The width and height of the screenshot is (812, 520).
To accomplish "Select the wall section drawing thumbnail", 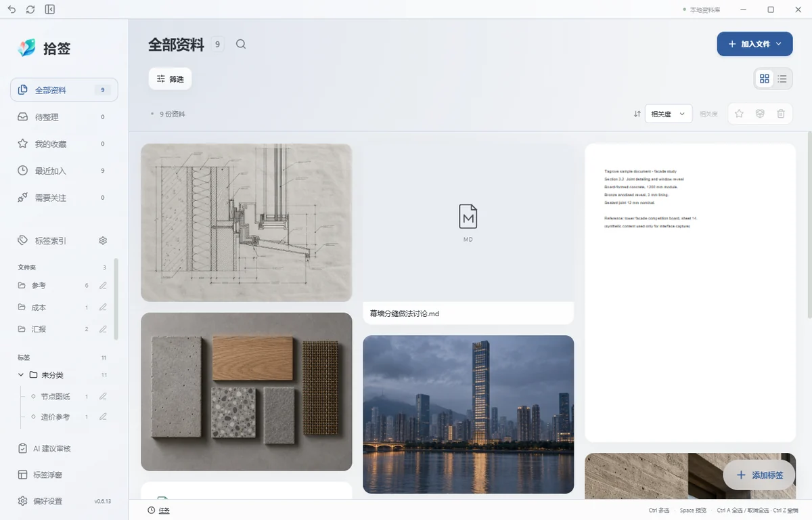I will coord(246,223).
